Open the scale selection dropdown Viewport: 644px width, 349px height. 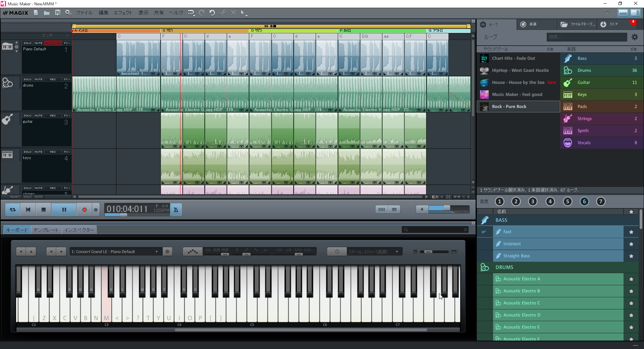374,252
